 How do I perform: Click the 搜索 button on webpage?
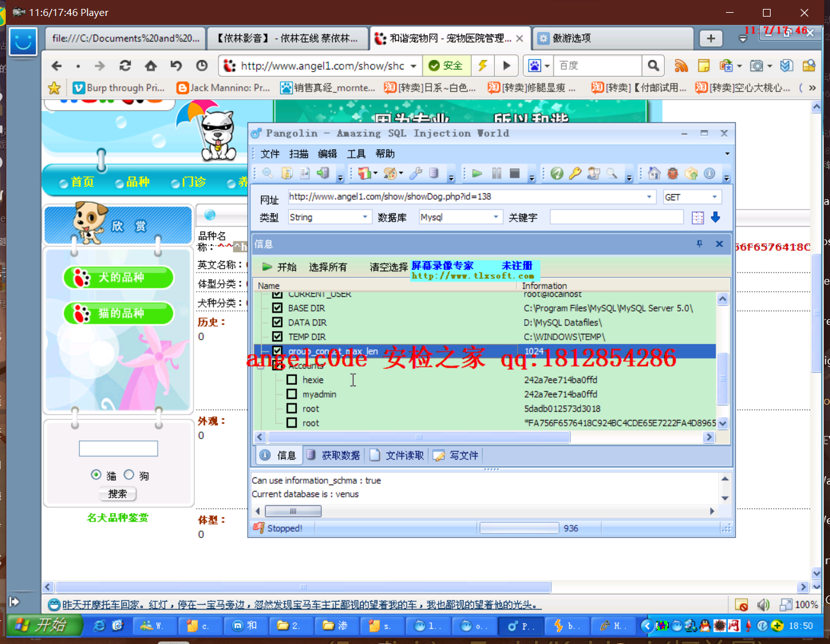pos(117,493)
